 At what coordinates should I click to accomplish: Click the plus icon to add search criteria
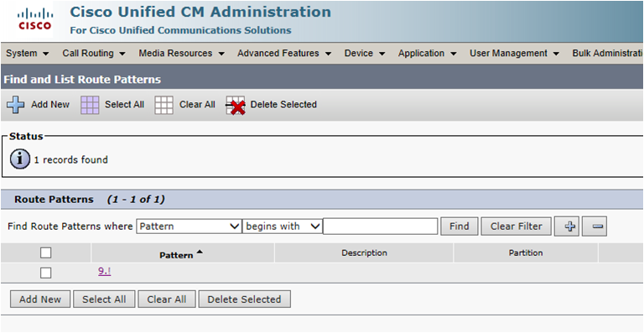click(567, 226)
